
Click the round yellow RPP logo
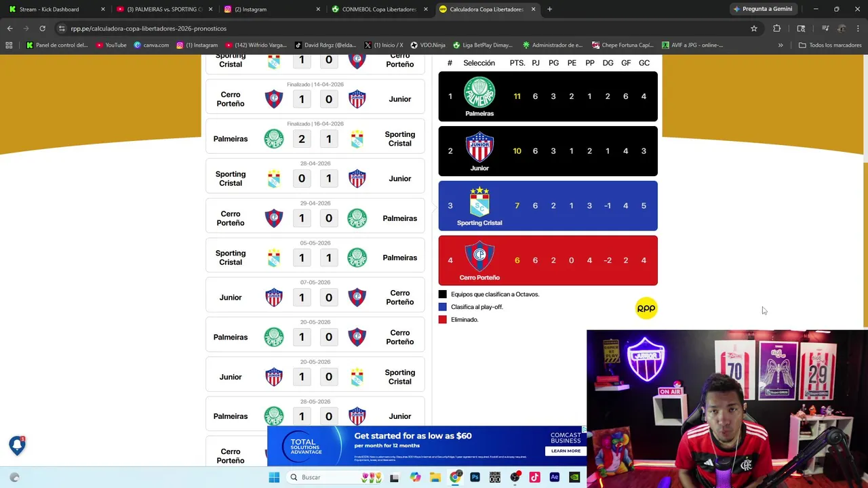tap(646, 308)
